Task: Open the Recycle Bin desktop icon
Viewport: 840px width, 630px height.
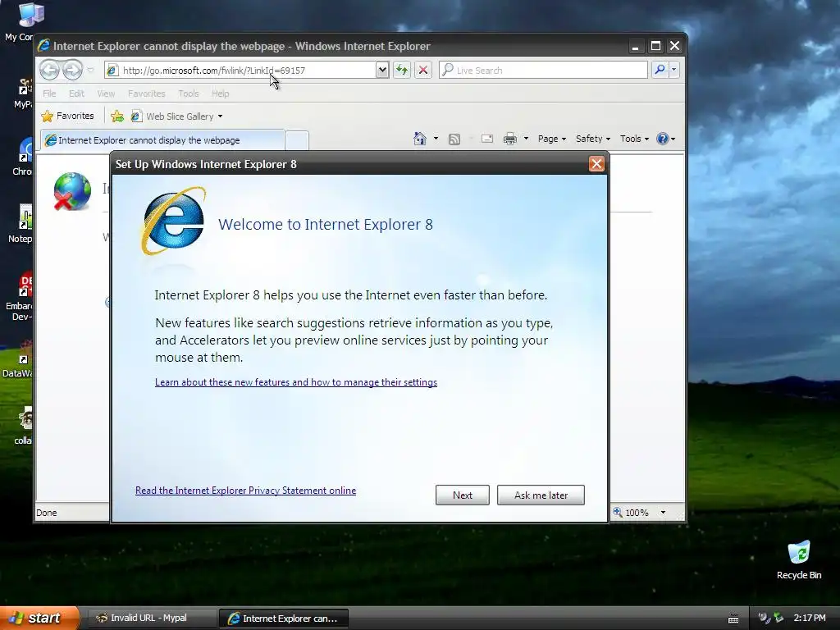Action: coord(799,559)
